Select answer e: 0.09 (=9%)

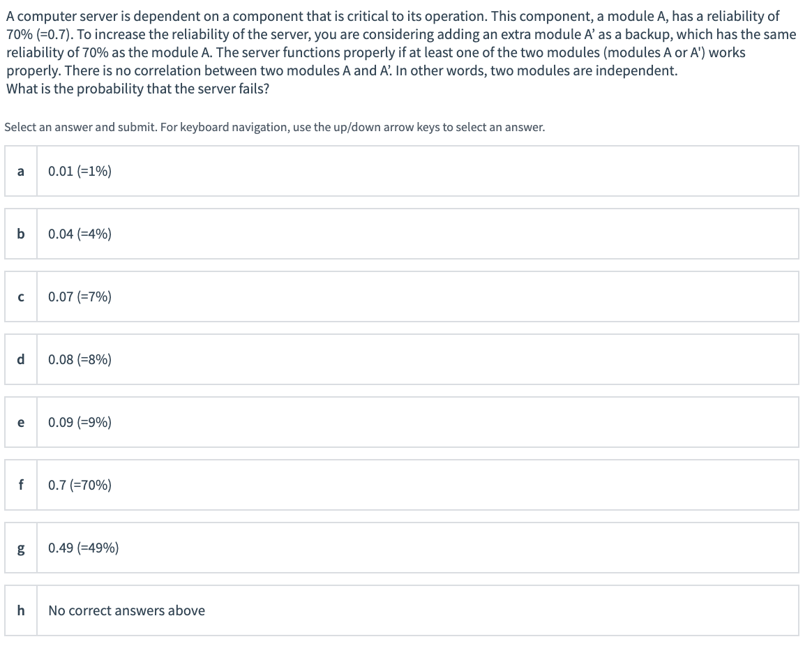402,422
